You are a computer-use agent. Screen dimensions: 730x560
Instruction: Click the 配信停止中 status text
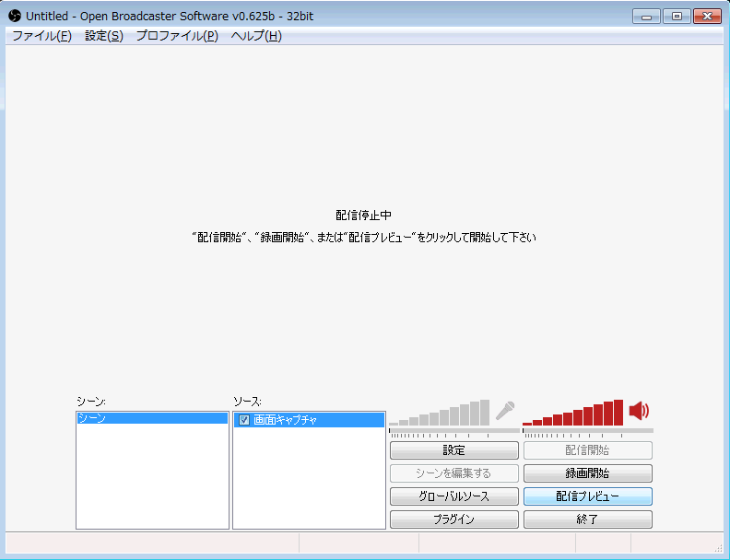(363, 216)
